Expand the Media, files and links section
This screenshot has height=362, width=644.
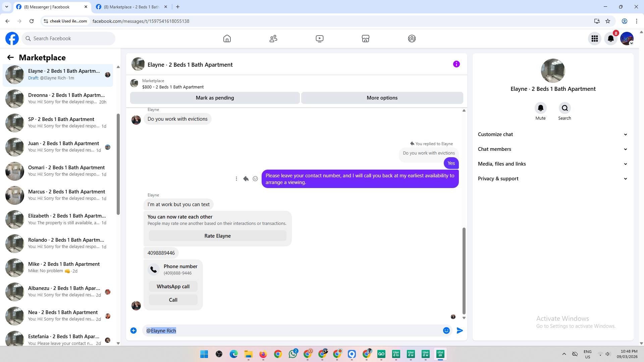click(552, 164)
